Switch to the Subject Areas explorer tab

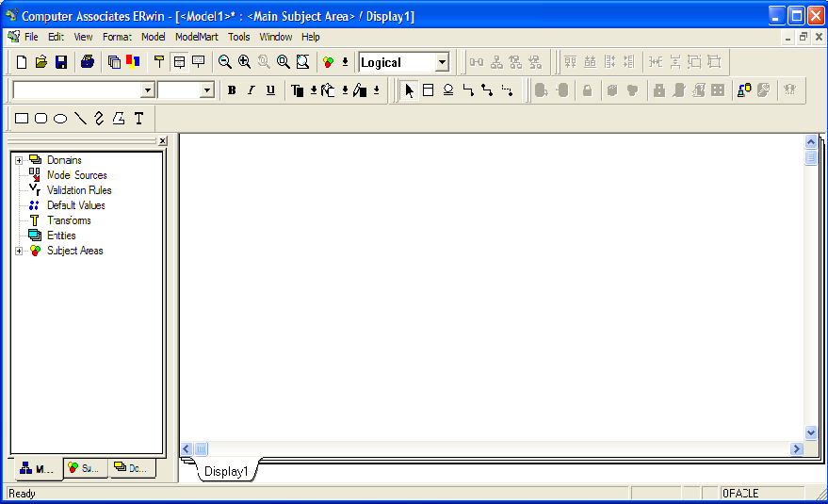pyautogui.click(x=85, y=468)
